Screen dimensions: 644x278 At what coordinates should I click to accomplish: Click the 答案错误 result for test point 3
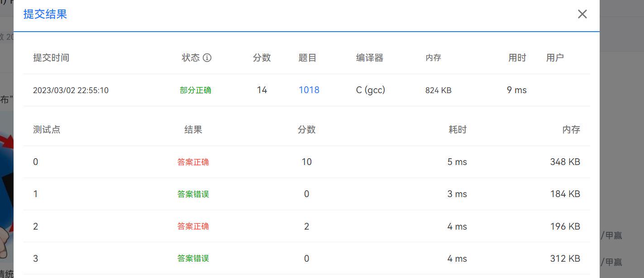tap(192, 258)
